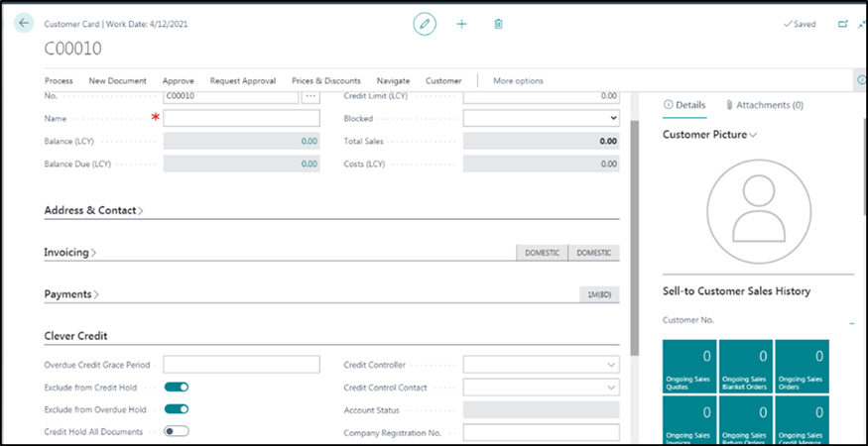Click the Saved status indicator
The width and height of the screenshot is (868, 446).
(x=800, y=25)
